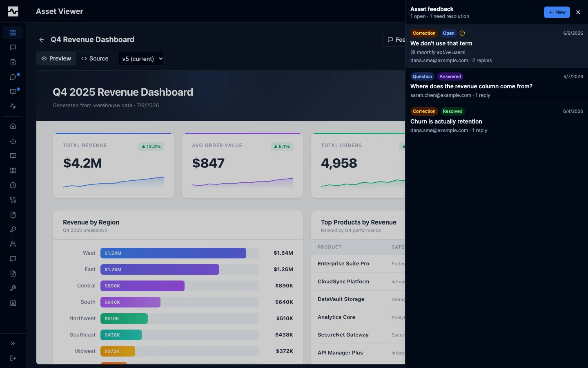Image resolution: width=588 pixels, height=368 pixels.
Task: Click the Question type badge
Action: click(422, 76)
